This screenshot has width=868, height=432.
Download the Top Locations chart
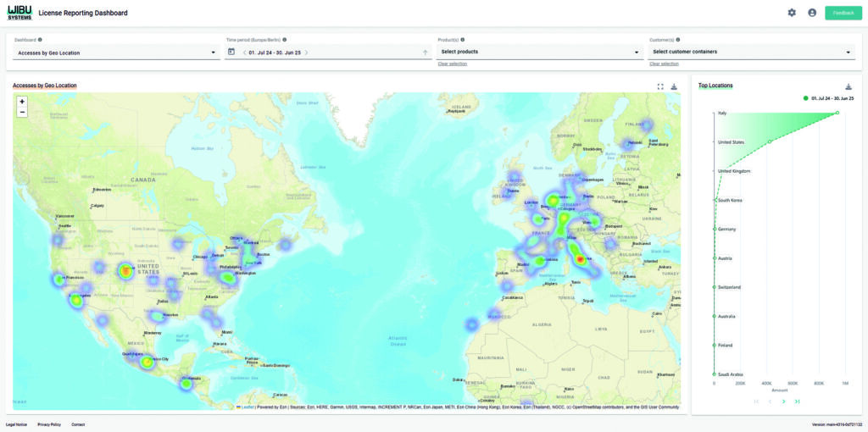(849, 86)
